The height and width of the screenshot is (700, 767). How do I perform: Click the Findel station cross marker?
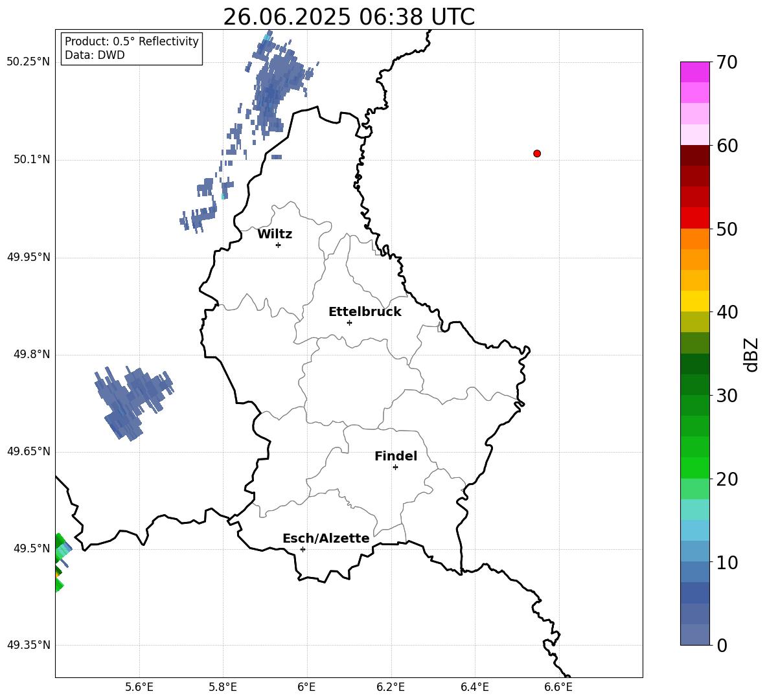(395, 468)
